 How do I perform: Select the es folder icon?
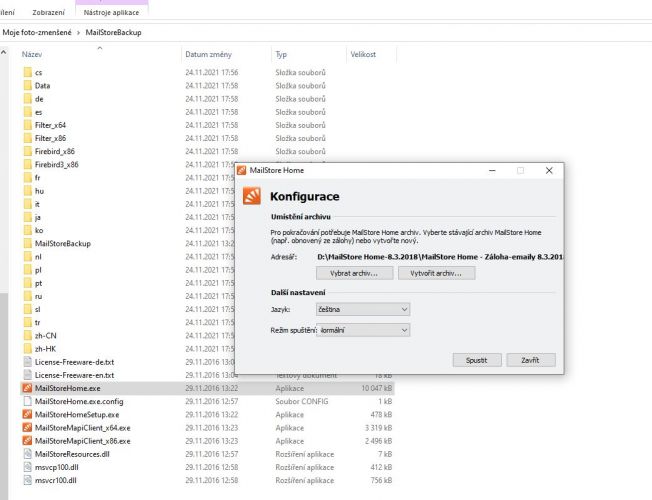pos(27,112)
